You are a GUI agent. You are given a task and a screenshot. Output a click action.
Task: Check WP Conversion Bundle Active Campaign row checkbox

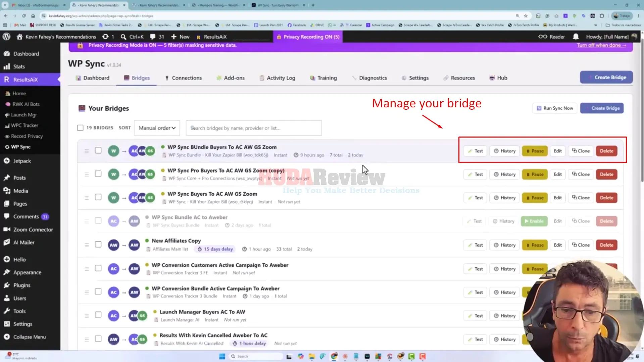pyautogui.click(x=98, y=292)
